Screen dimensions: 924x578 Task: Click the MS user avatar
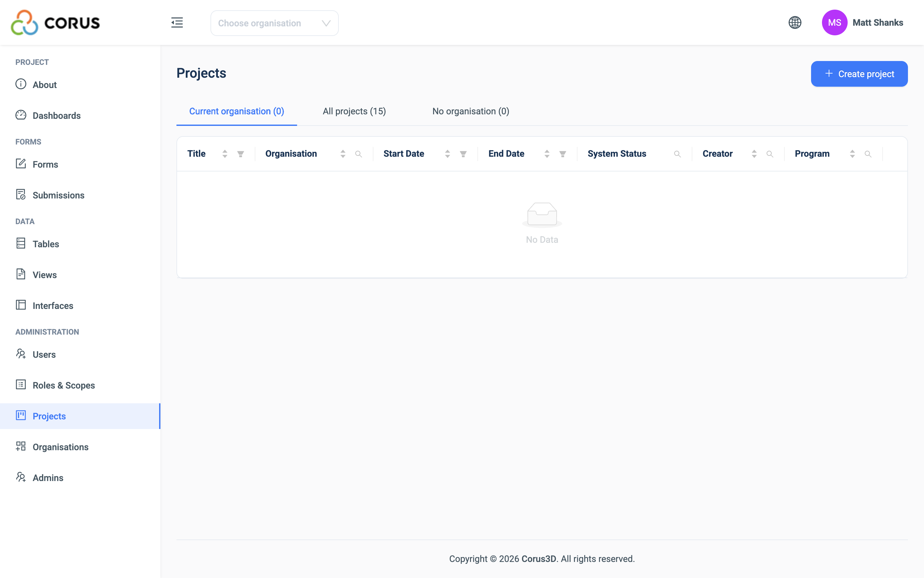tap(834, 22)
